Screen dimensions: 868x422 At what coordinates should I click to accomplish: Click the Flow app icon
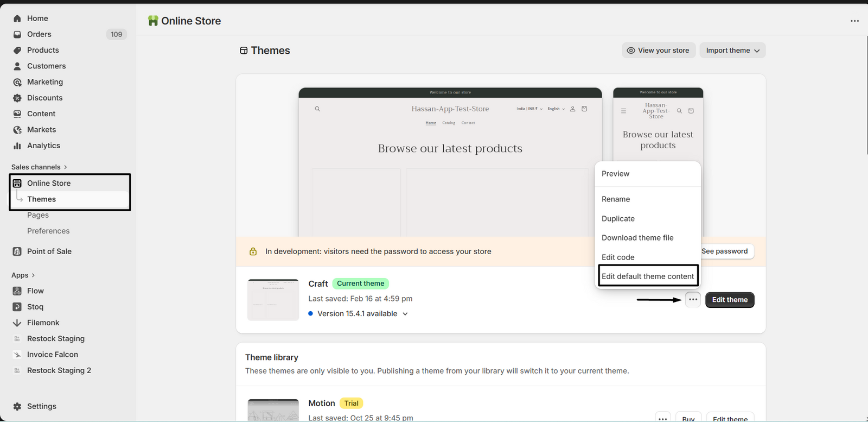pos(17,291)
